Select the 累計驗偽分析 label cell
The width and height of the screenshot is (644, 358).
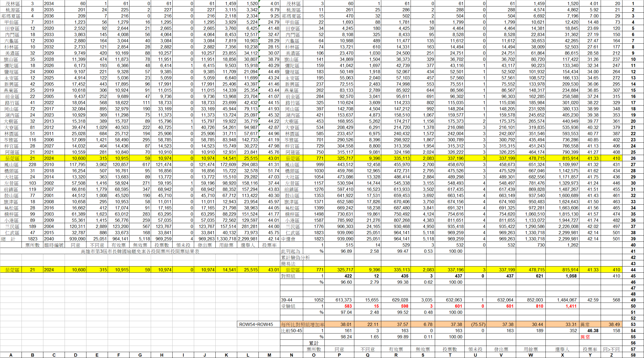pyautogui.click(x=296, y=257)
